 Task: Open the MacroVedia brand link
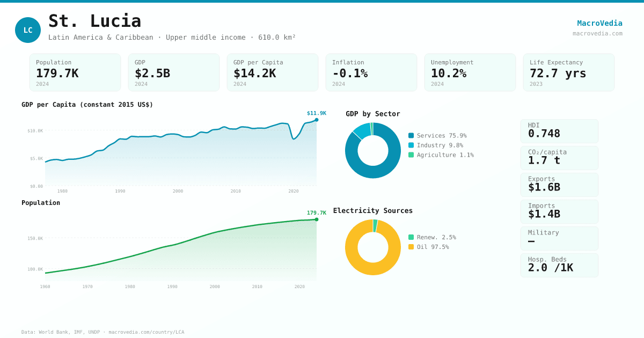pyautogui.click(x=599, y=23)
